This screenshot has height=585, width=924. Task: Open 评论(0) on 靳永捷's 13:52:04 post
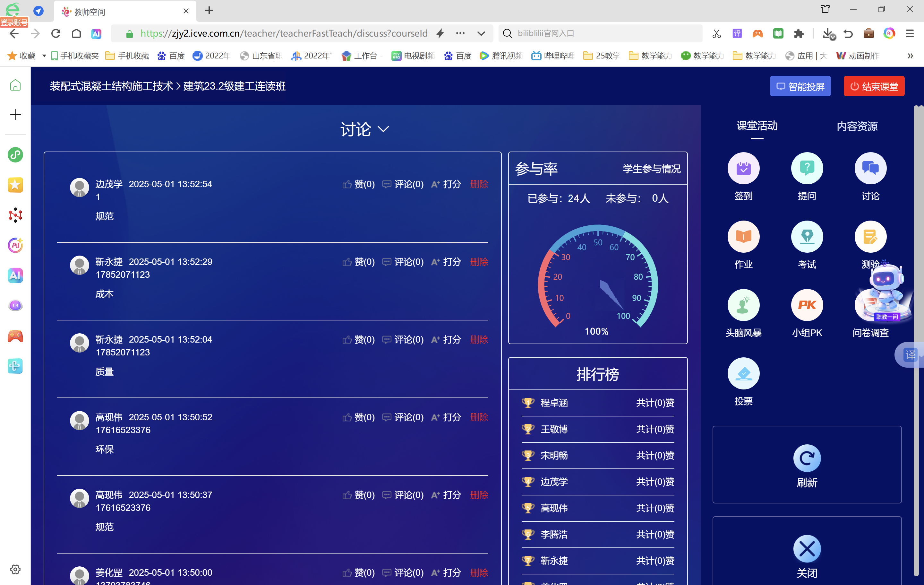[403, 339]
